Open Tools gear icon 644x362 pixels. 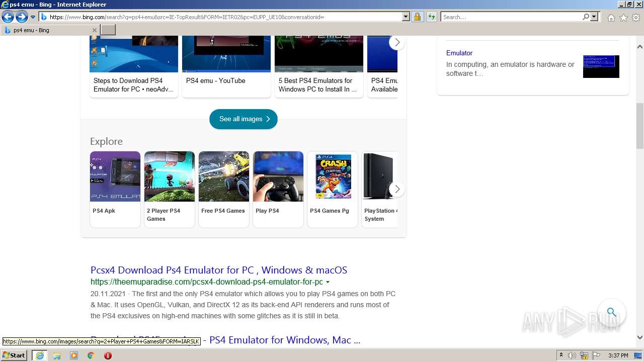click(x=636, y=18)
